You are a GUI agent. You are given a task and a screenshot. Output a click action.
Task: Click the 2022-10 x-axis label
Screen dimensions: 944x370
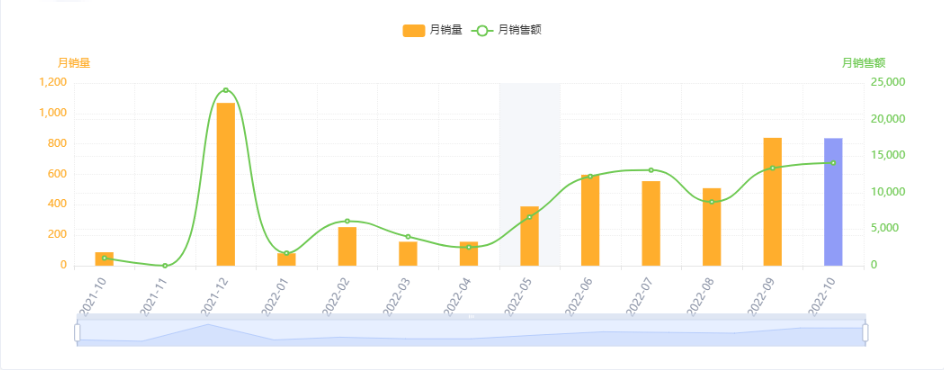tap(822, 296)
